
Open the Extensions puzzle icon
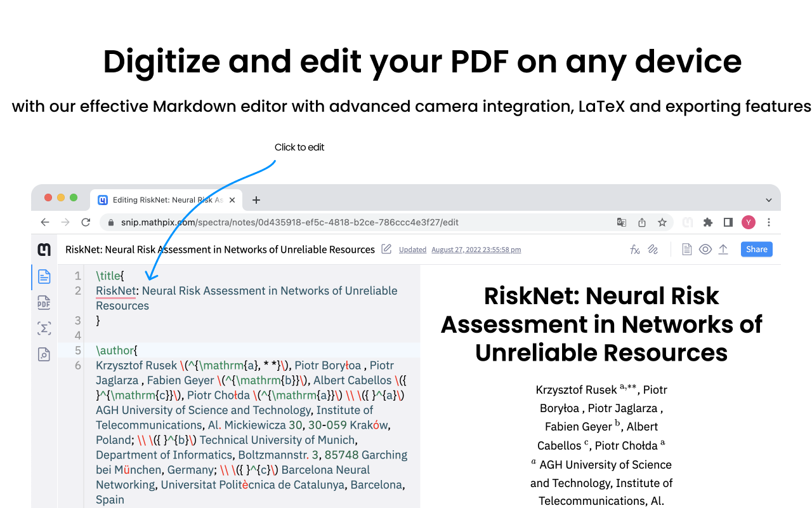tap(708, 222)
